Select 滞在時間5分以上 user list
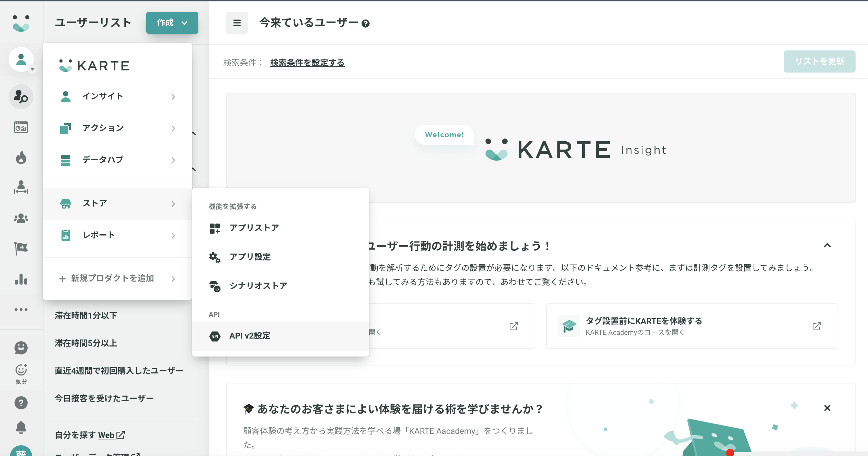 click(x=86, y=343)
